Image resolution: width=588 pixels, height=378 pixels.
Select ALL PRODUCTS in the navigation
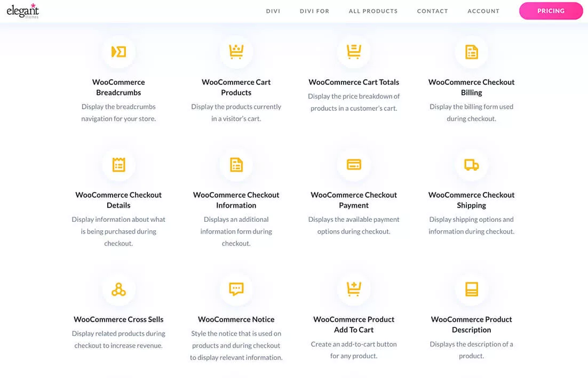pos(373,11)
